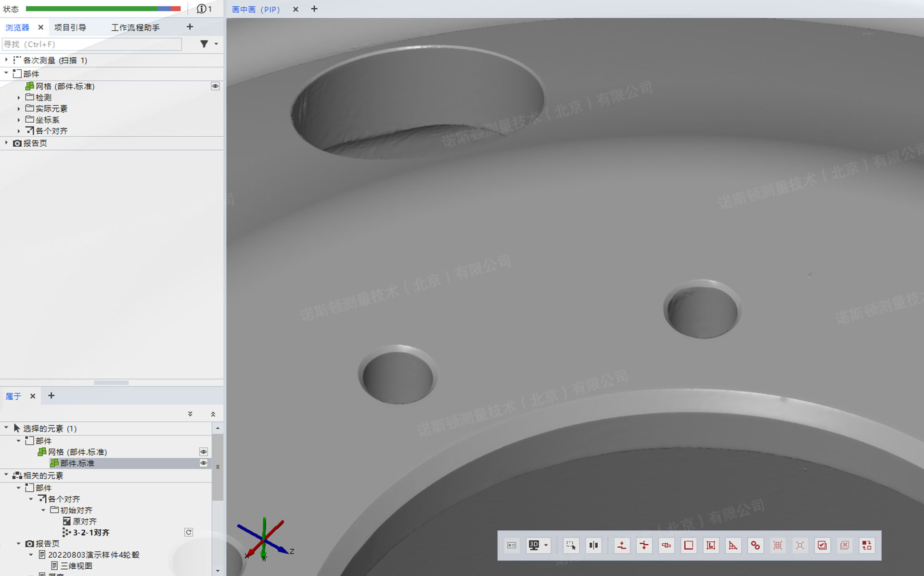Click the info indicator showing 1
Image resolution: width=924 pixels, height=576 pixels.
point(205,9)
